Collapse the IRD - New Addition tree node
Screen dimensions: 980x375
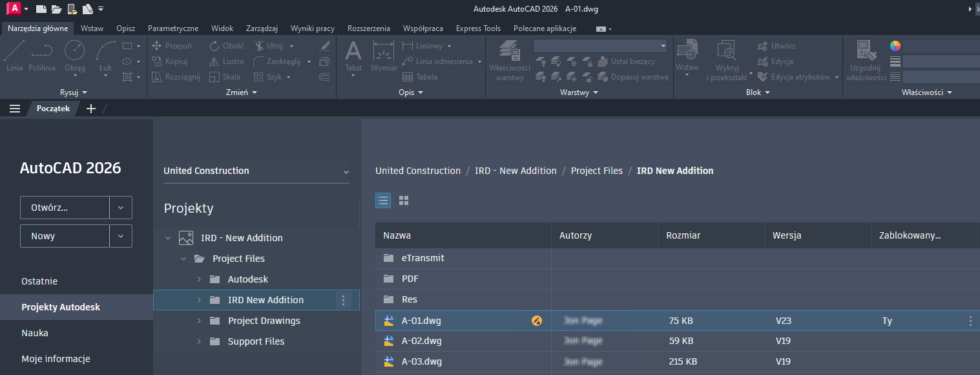tap(168, 238)
